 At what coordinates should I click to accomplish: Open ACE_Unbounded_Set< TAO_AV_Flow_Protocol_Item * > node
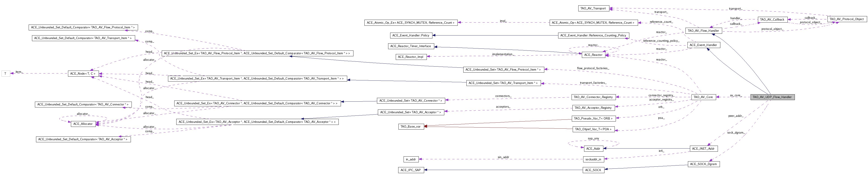point(504,70)
